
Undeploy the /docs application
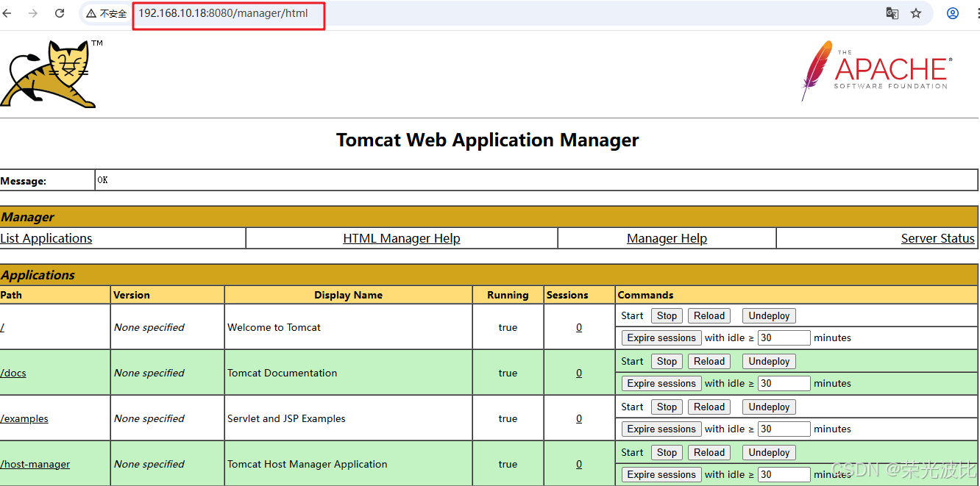[769, 361]
